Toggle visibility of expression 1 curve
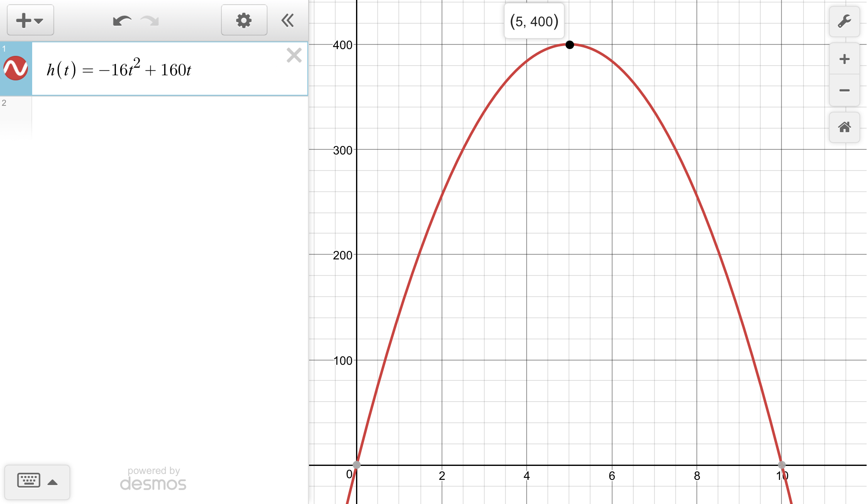This screenshot has width=867, height=504. click(16, 69)
